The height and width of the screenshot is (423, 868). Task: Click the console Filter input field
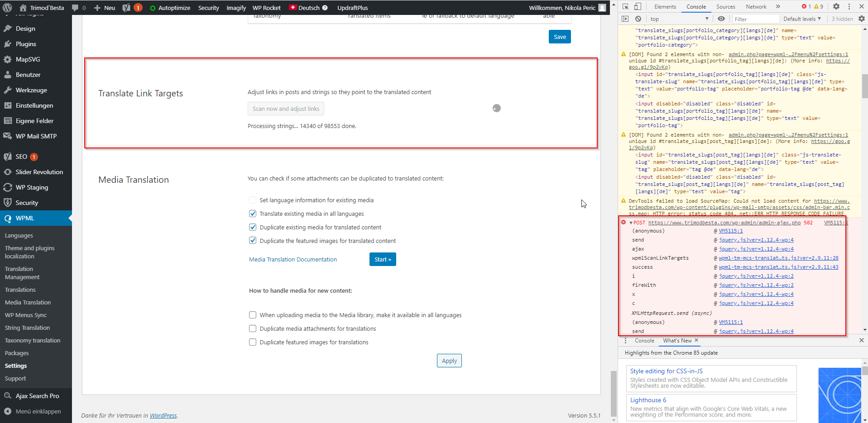click(x=755, y=19)
